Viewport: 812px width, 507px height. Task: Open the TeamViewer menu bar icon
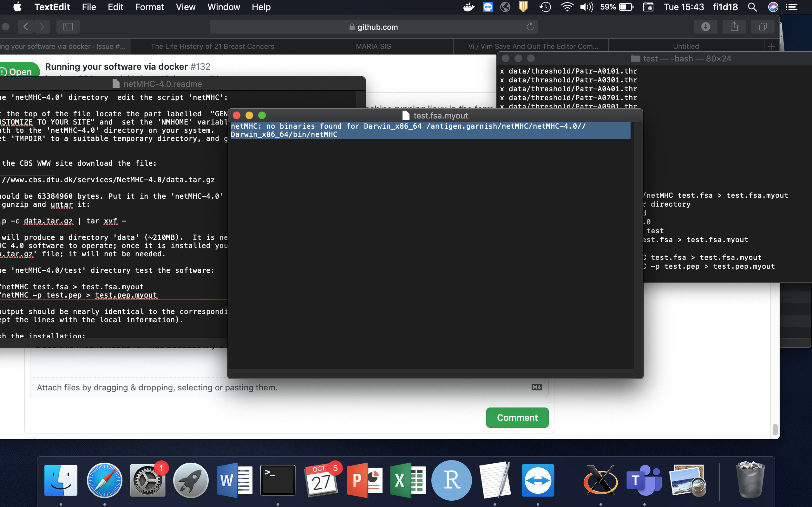point(488,7)
